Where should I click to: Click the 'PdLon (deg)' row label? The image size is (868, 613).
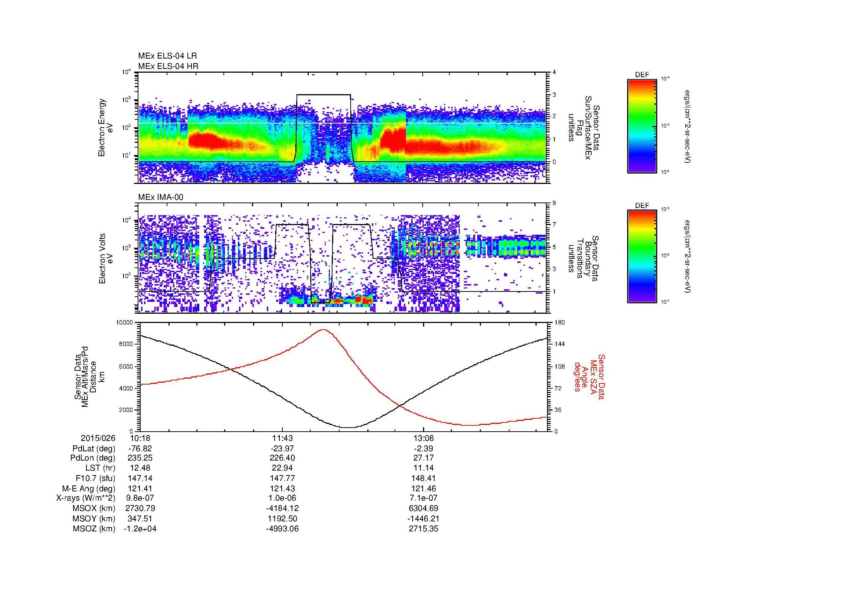(94, 458)
